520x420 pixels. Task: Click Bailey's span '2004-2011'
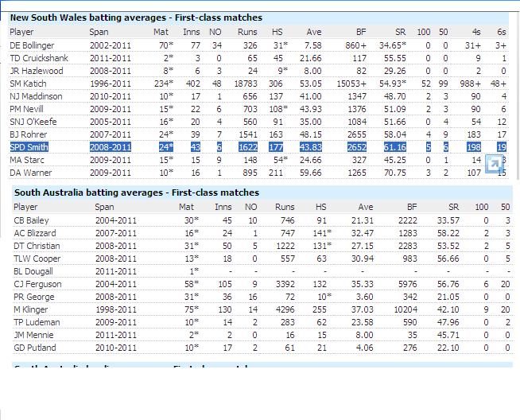tap(116, 220)
